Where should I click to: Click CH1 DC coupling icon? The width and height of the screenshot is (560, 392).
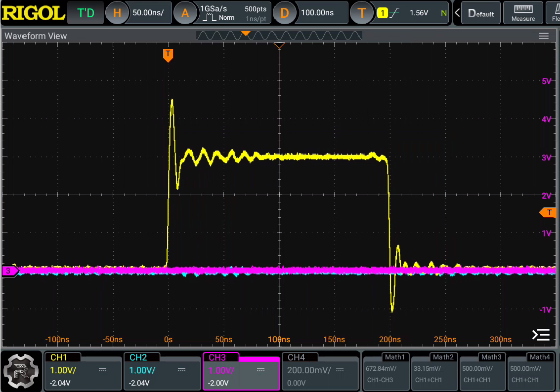tap(102, 370)
